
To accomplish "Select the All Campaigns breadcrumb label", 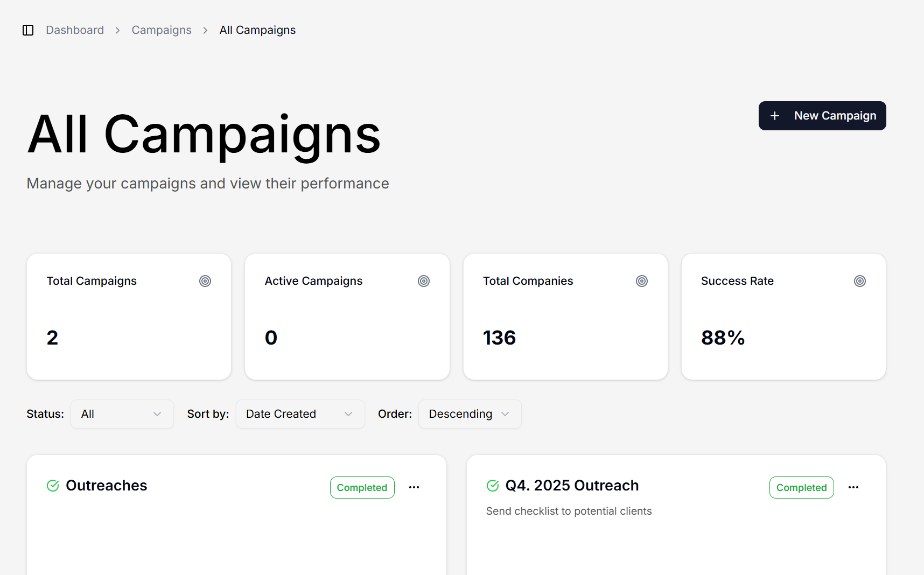I will click(x=257, y=30).
